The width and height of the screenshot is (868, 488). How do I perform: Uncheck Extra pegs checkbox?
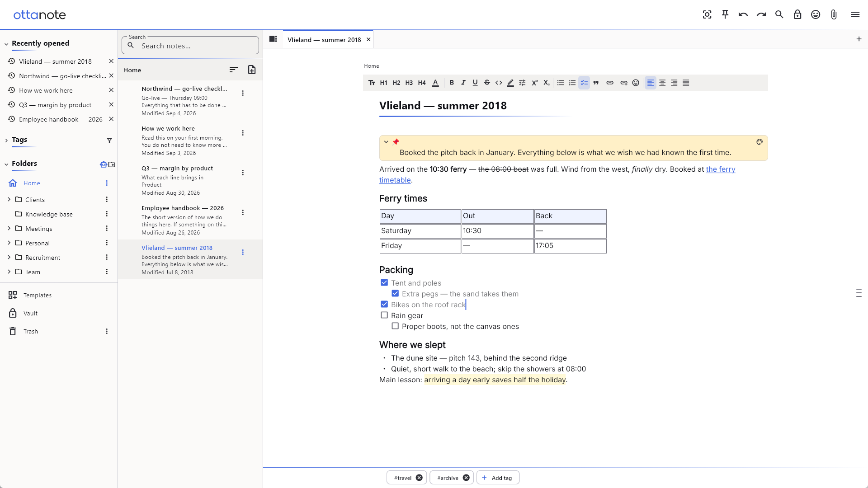(x=395, y=293)
